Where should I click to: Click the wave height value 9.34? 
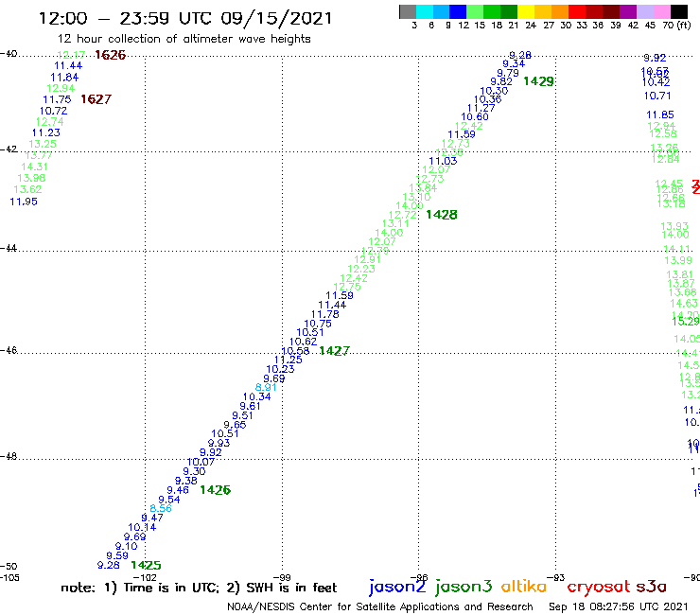click(514, 64)
